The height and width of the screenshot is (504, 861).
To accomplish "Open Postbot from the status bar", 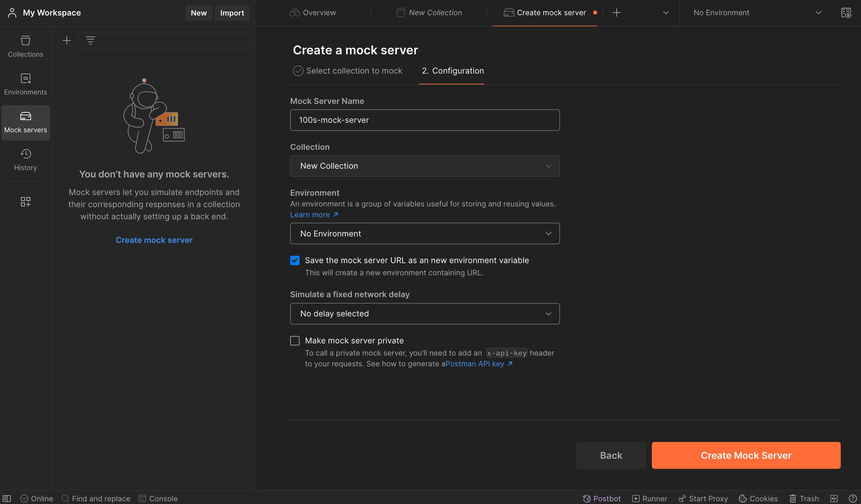I will click(601, 498).
